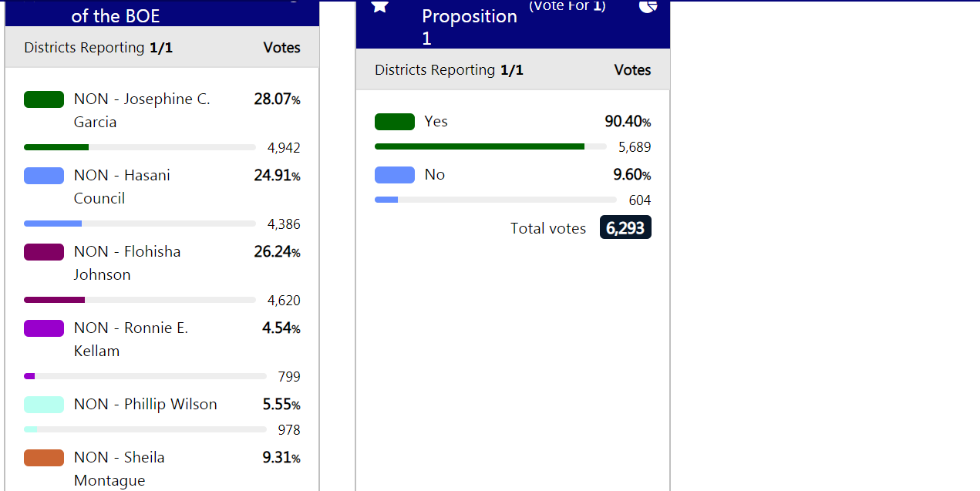980x491 pixels.
Task: Click the Yes vote progress bar
Action: tap(490, 146)
